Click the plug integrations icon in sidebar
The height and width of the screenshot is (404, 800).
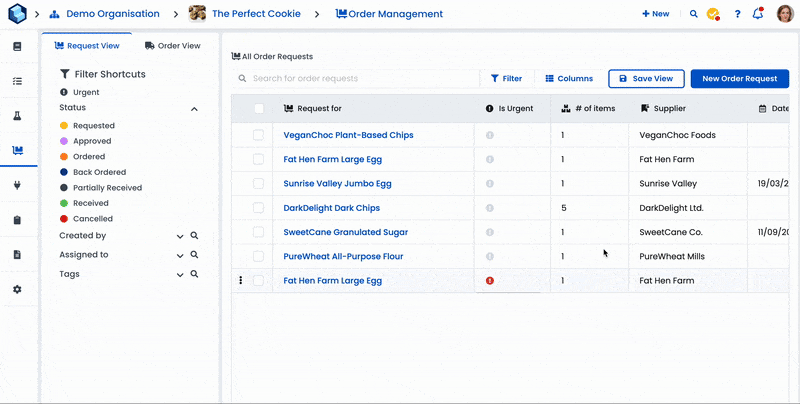16,186
